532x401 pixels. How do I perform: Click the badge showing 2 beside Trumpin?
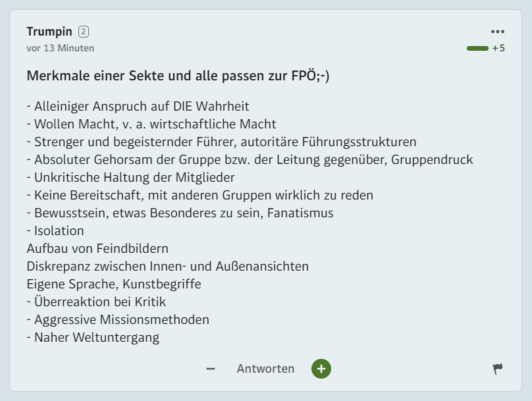point(83,32)
